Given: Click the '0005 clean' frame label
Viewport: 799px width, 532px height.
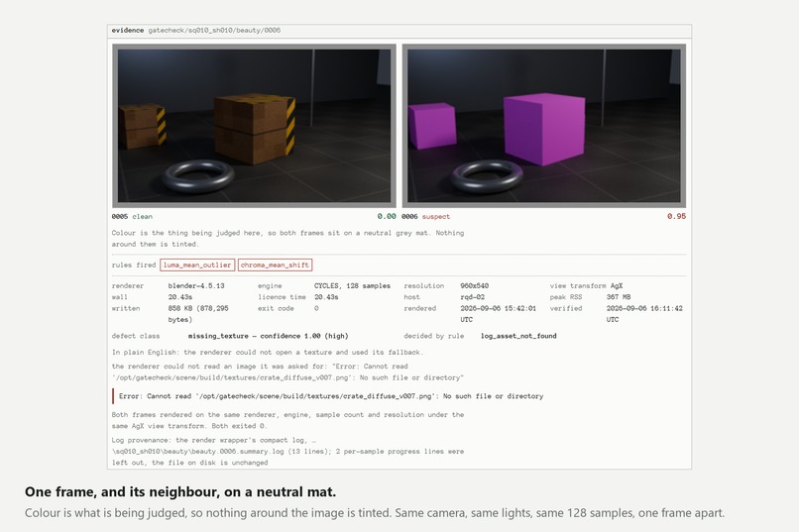Looking at the screenshot, I should coord(132,216).
